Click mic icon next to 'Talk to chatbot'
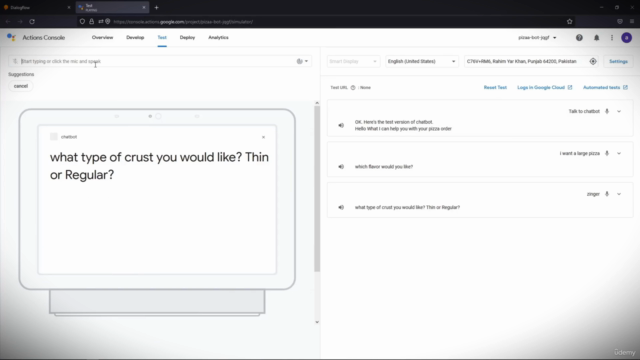 coord(607,111)
